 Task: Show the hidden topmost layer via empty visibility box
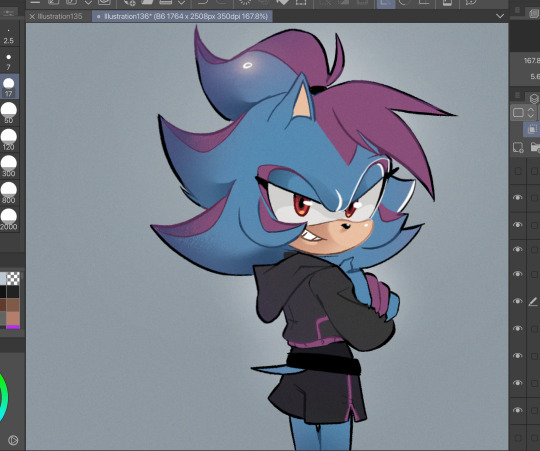518,171
